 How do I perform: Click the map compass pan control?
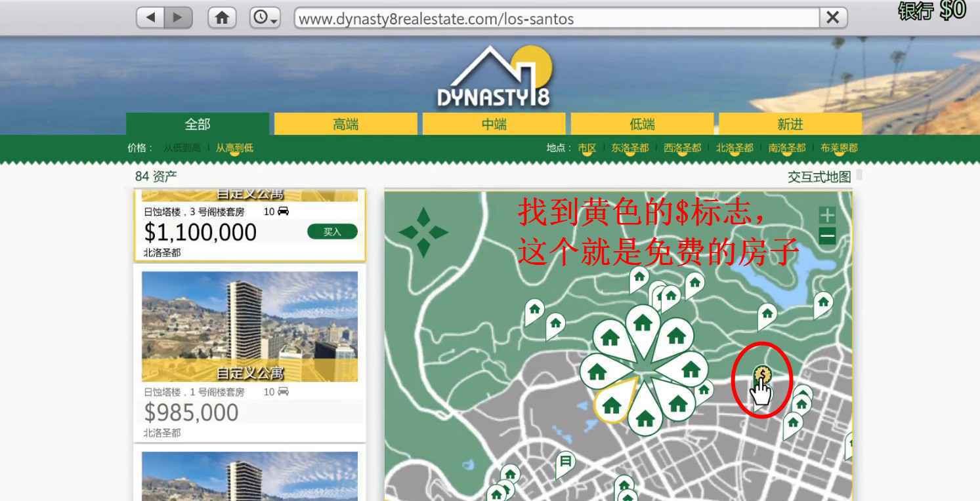click(x=423, y=232)
